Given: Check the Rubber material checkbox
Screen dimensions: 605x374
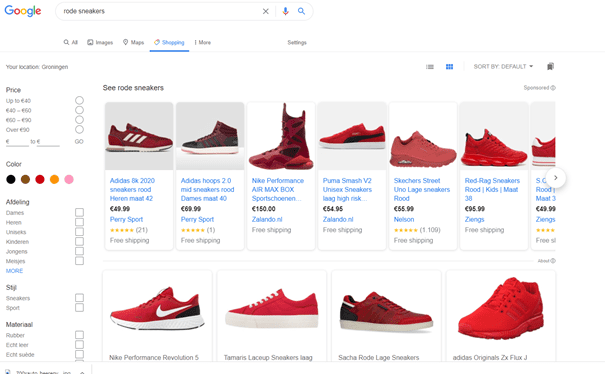Looking at the screenshot, I should click(x=79, y=335).
